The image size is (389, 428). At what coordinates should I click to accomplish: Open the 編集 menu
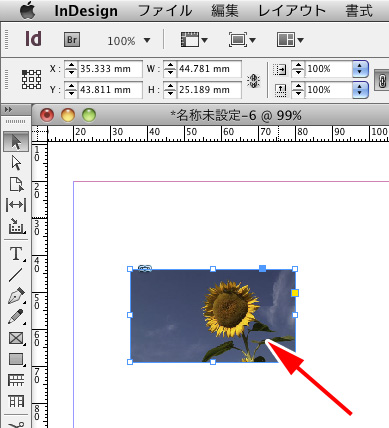225,11
